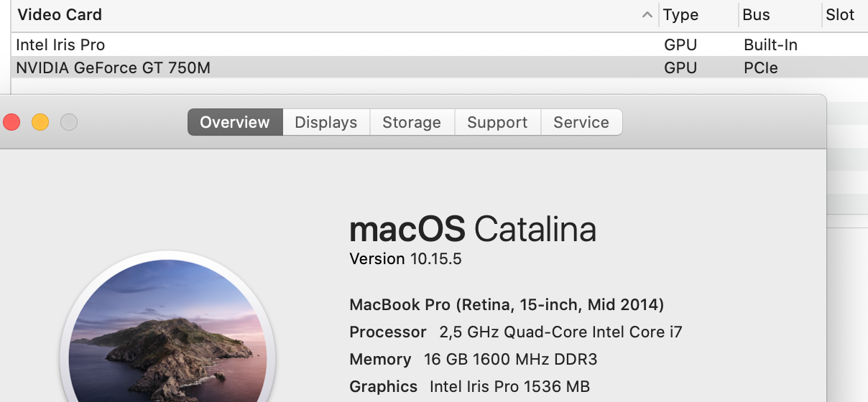This screenshot has height=402, width=868.
Task: Open the Displays tab
Action: point(326,122)
